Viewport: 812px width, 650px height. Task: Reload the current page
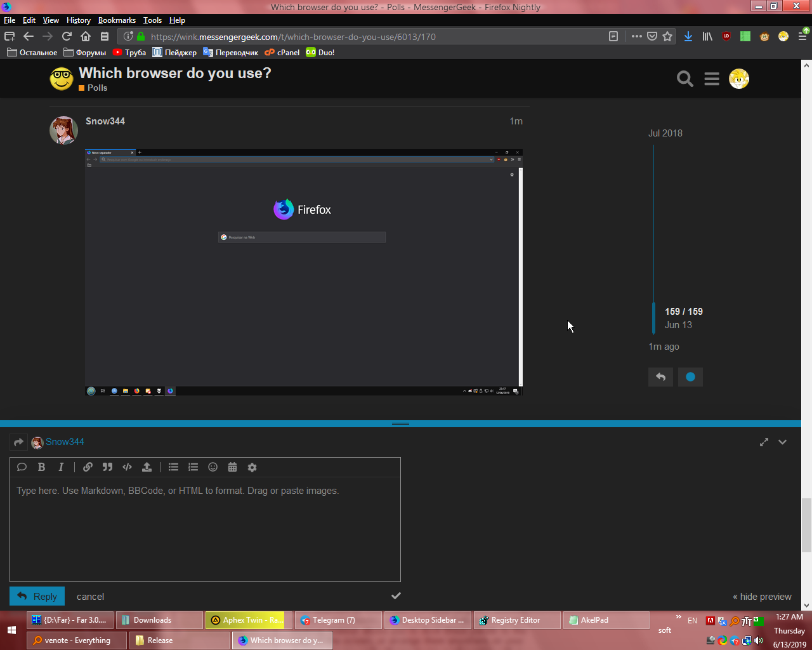[x=67, y=37]
